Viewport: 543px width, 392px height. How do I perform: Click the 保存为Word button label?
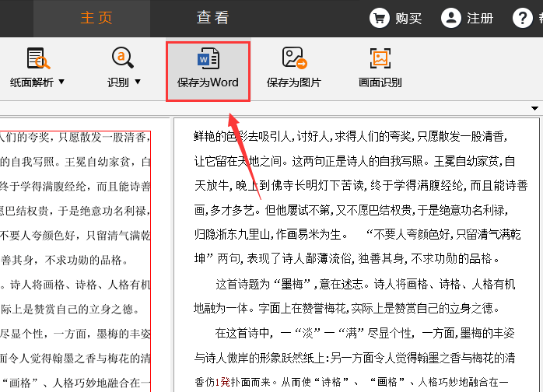click(208, 82)
